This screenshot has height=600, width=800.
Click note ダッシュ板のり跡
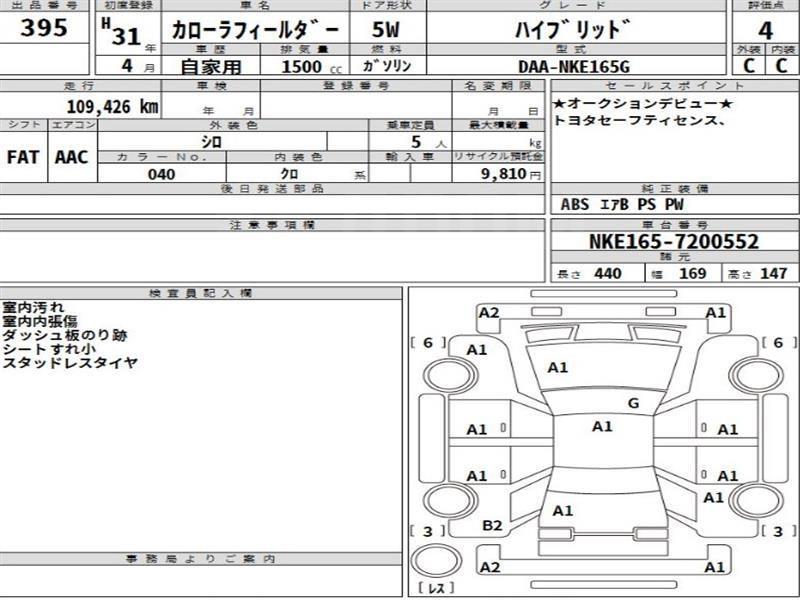click(65, 335)
